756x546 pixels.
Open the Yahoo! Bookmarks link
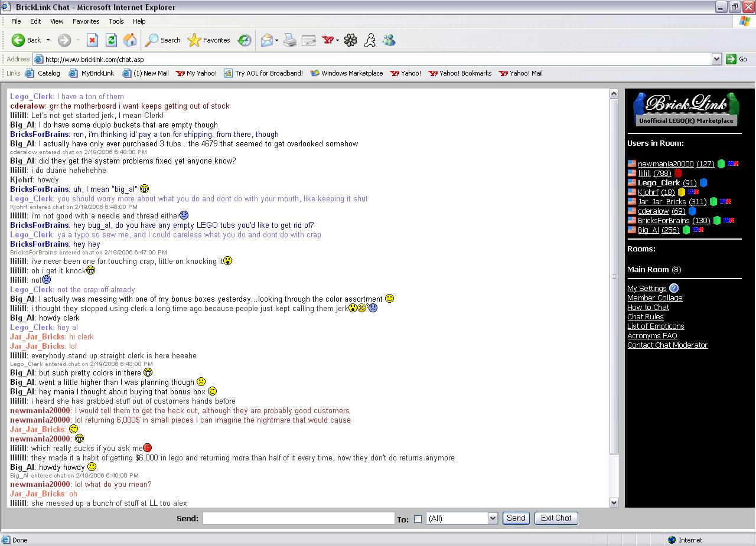[460, 73]
